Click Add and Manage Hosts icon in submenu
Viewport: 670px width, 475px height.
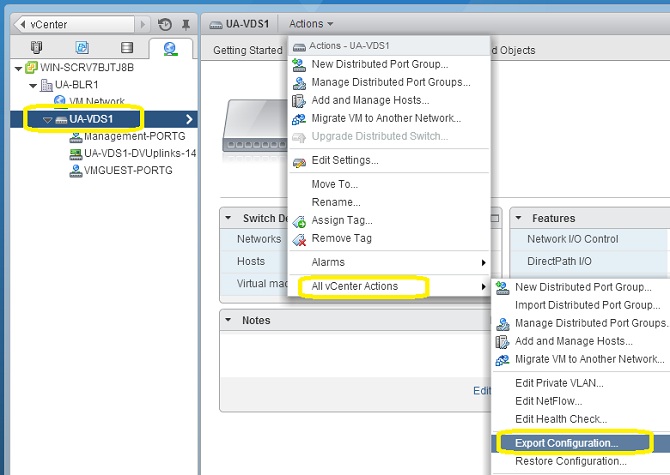(x=502, y=342)
